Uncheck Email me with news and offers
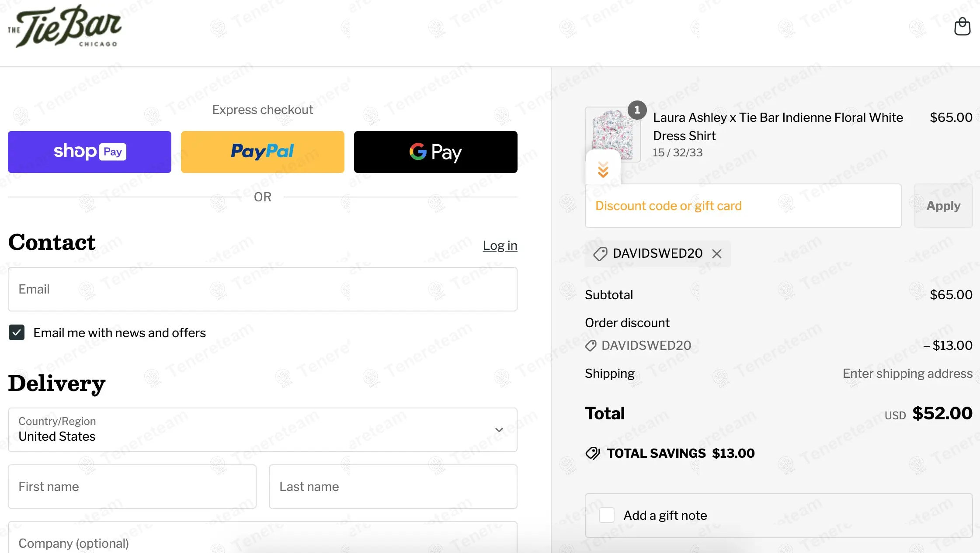The image size is (980, 553). pos(17,332)
